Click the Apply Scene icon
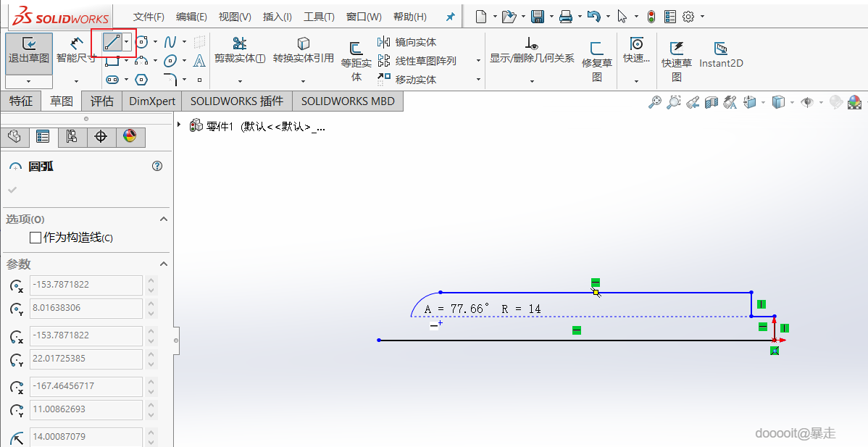The width and height of the screenshot is (868, 447). click(855, 102)
